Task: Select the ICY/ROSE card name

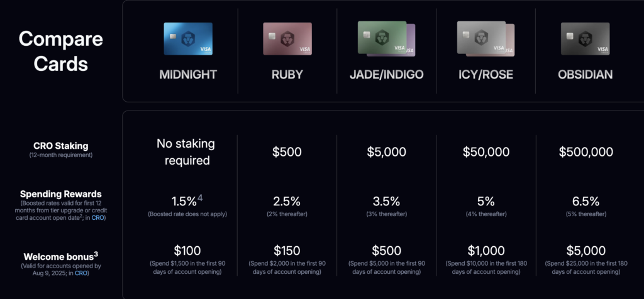Action: 486,75
